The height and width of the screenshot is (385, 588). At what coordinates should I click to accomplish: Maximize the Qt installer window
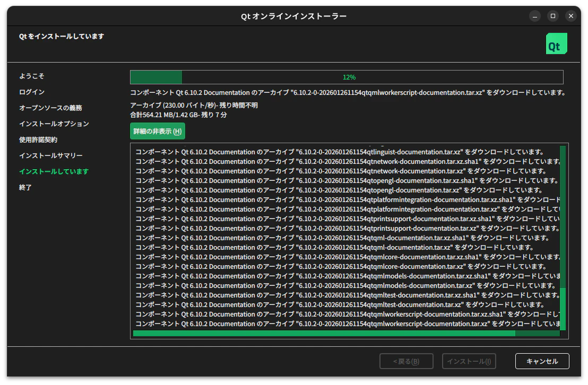tap(553, 16)
